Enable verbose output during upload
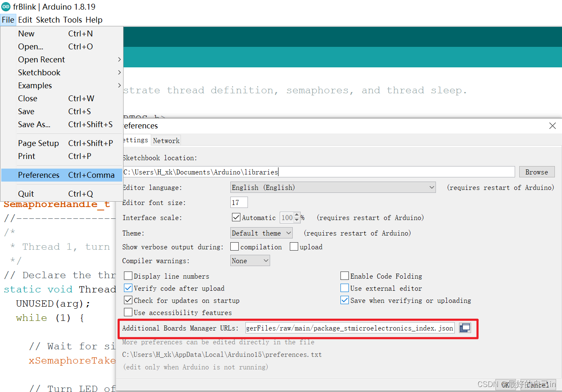Image resolution: width=562 pixels, height=392 pixels. point(294,247)
